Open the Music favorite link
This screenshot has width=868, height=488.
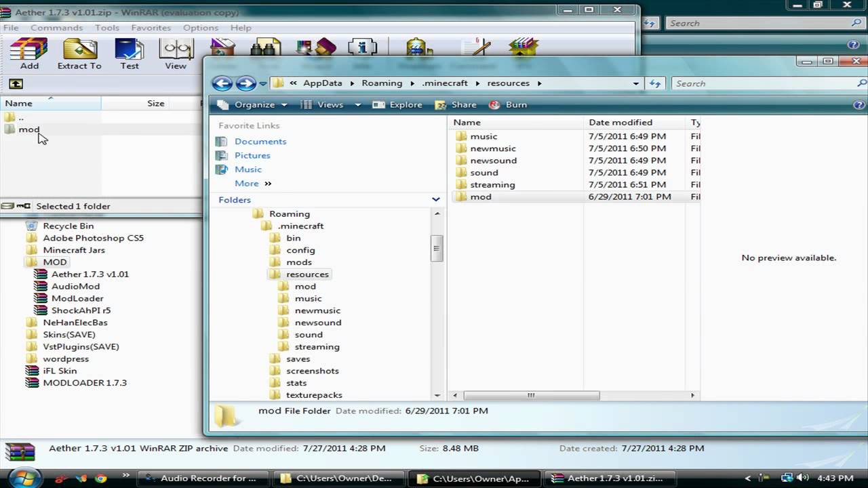tap(248, 169)
